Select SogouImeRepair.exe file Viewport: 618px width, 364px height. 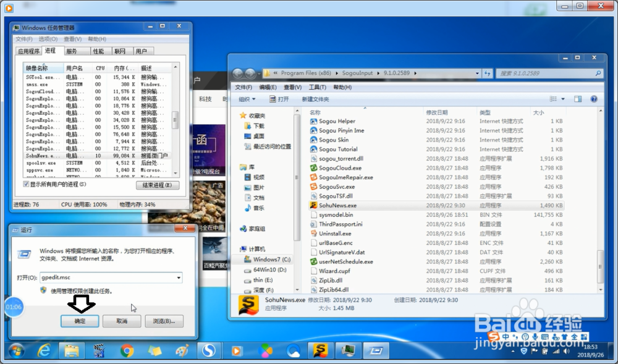point(436,177)
